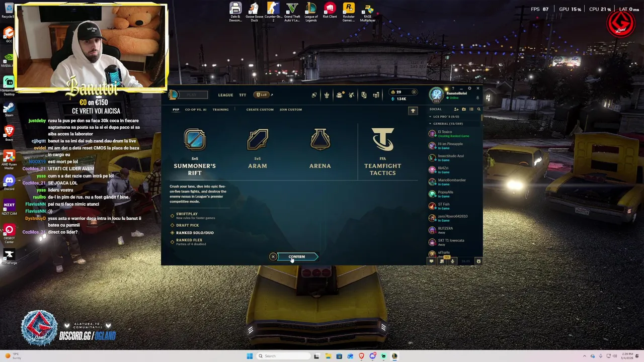The height and width of the screenshot is (362, 644).
Task: Click the Confirm button
Action: point(297,257)
